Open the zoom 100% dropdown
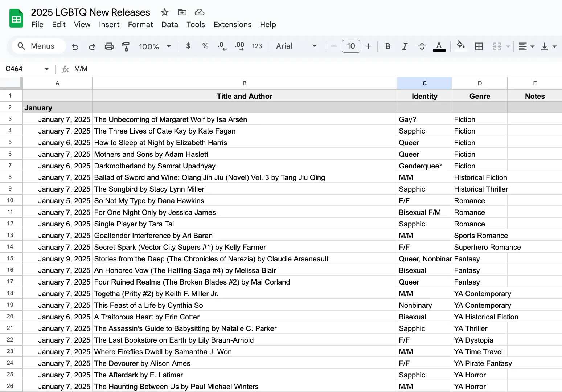 155,46
